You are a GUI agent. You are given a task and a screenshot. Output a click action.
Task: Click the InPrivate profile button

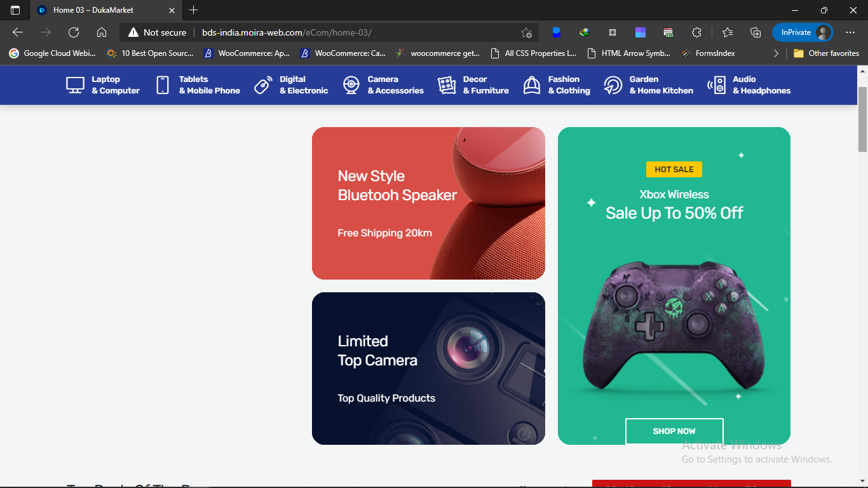pos(803,32)
